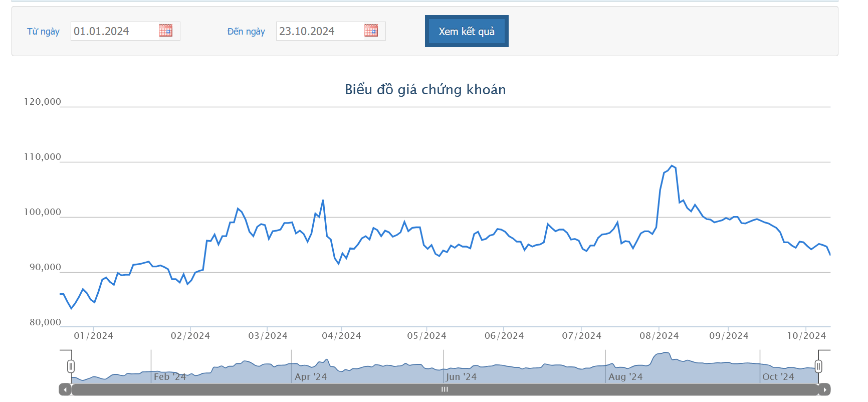Screen dimensions: 868x402
Task: Click the Đến ngày label
Action: pos(246,32)
